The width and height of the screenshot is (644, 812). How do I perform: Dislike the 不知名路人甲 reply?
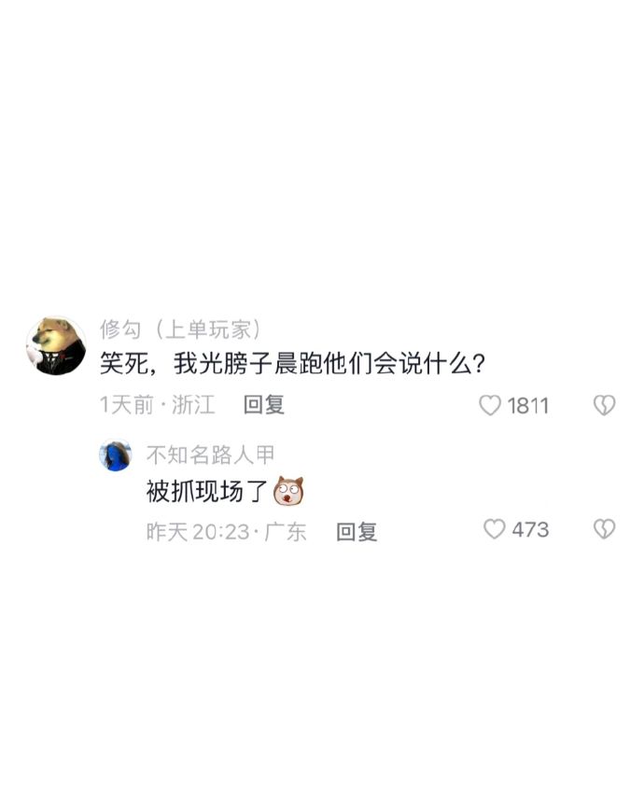[x=604, y=529]
